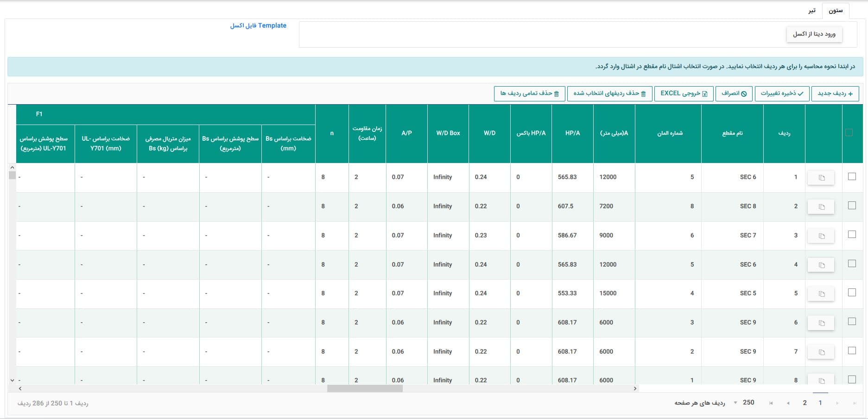Export table using خروجی EXCEL button

pyautogui.click(x=684, y=94)
